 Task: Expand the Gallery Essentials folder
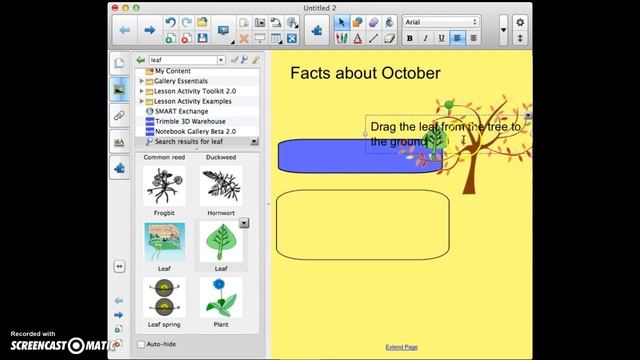coord(142,81)
